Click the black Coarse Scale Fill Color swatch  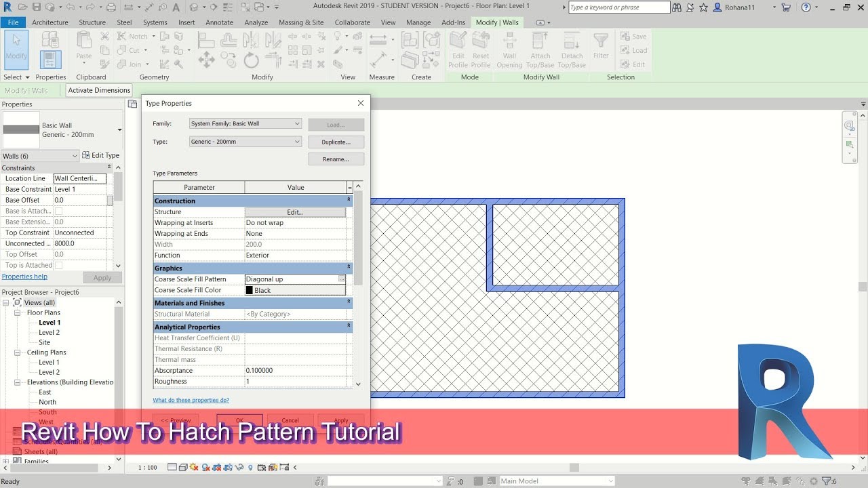point(250,290)
